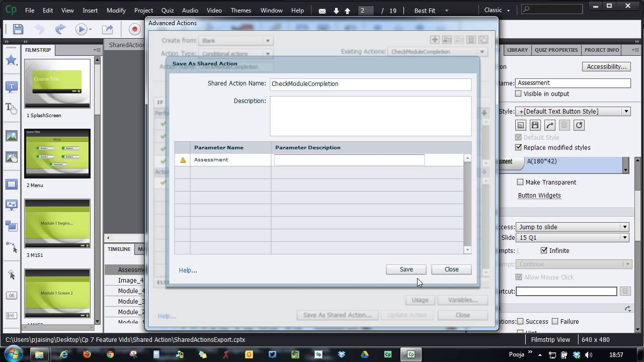Select the Insert Image tool
The height and width of the screenshot is (362, 644).
coord(11,136)
